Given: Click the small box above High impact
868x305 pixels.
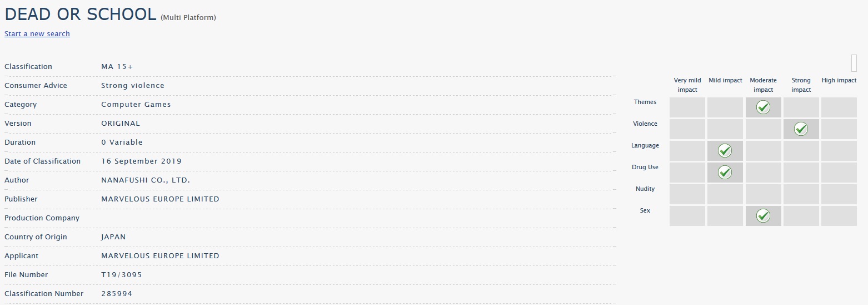Looking at the screenshot, I should pos(854,63).
